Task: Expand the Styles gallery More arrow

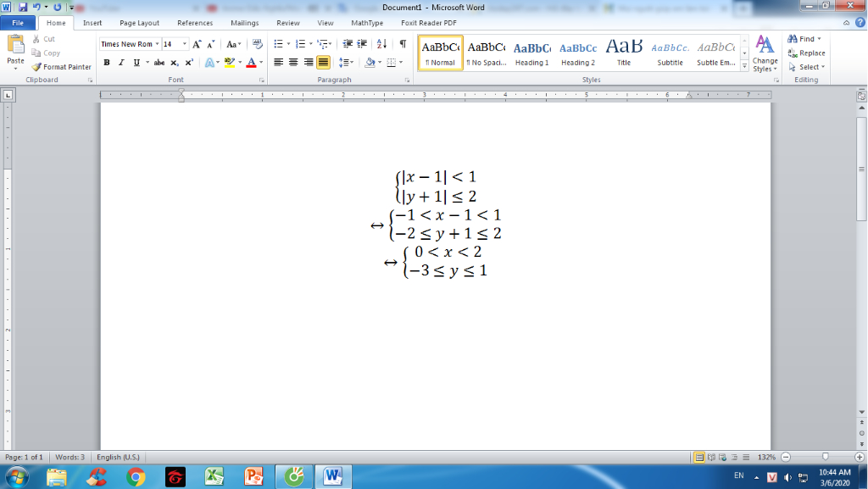Action: (744, 66)
